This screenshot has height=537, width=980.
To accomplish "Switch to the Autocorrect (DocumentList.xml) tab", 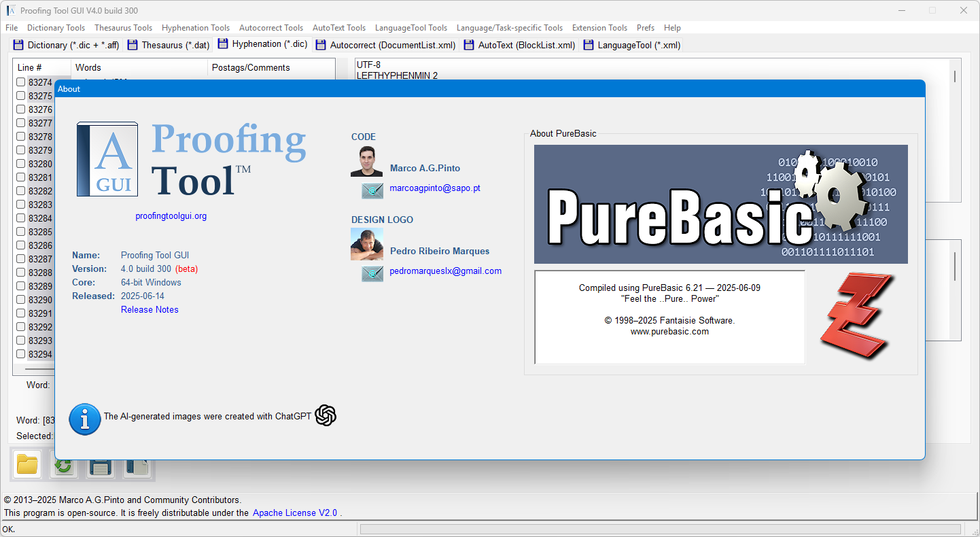I will click(x=385, y=45).
